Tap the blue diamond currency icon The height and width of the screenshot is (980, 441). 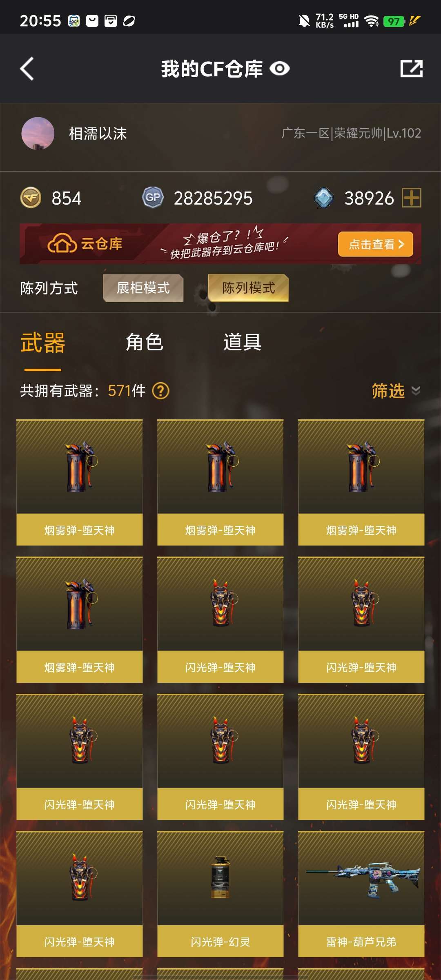click(324, 198)
